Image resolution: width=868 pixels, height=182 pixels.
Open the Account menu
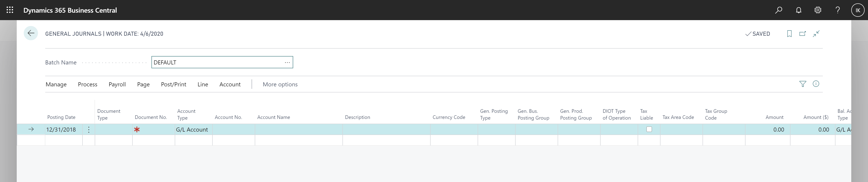[230, 84]
